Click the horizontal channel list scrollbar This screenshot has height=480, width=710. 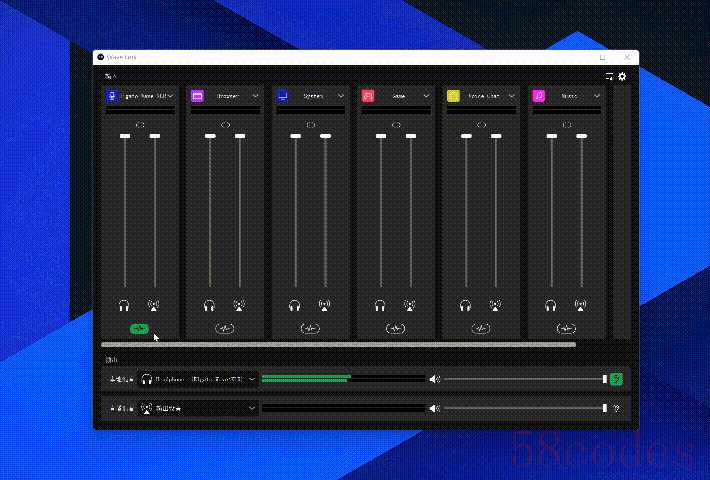click(339, 345)
